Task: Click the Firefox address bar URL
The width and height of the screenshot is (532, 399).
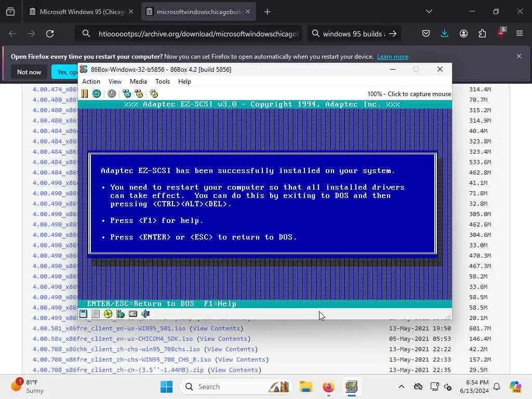Action: [x=198, y=34]
